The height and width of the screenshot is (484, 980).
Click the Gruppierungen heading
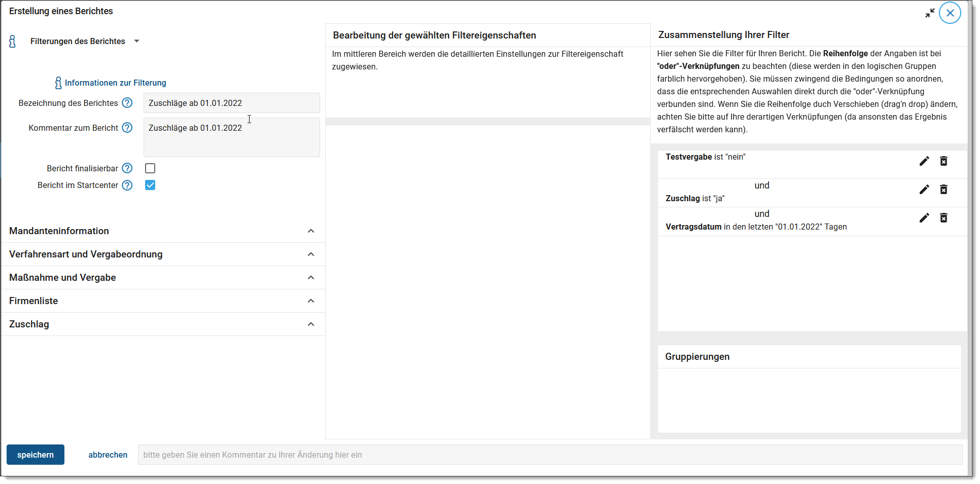(x=697, y=357)
